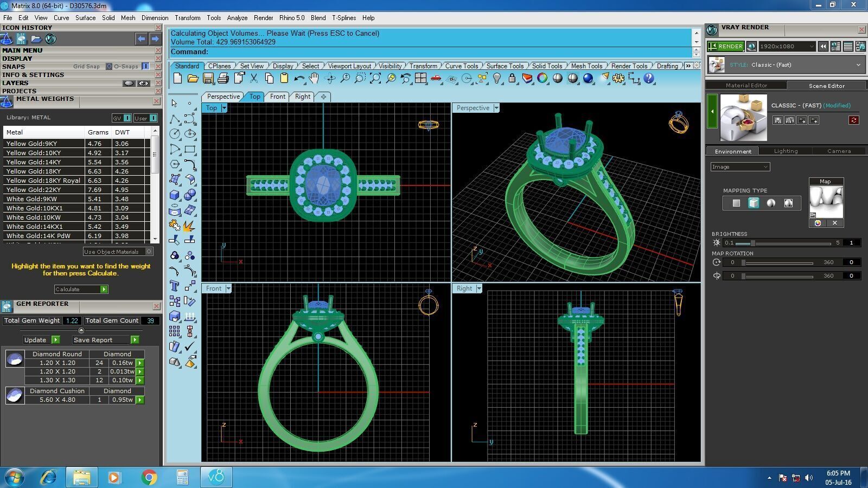Open the T-Splines menu
This screenshot has height=488, width=868.
click(344, 18)
